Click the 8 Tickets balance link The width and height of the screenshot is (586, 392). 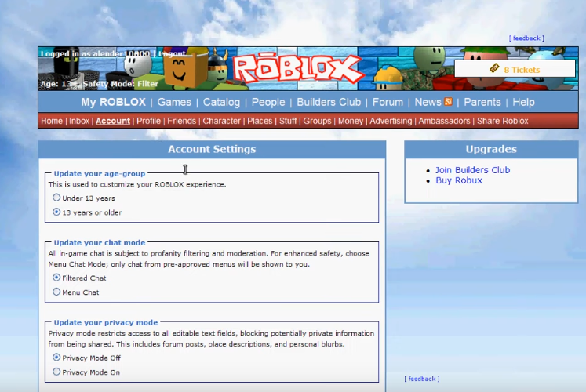pyautogui.click(x=522, y=70)
